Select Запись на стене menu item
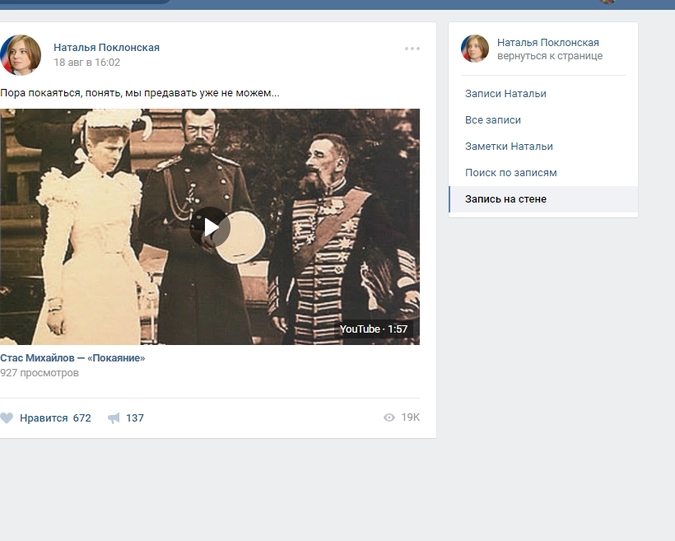 (505, 199)
